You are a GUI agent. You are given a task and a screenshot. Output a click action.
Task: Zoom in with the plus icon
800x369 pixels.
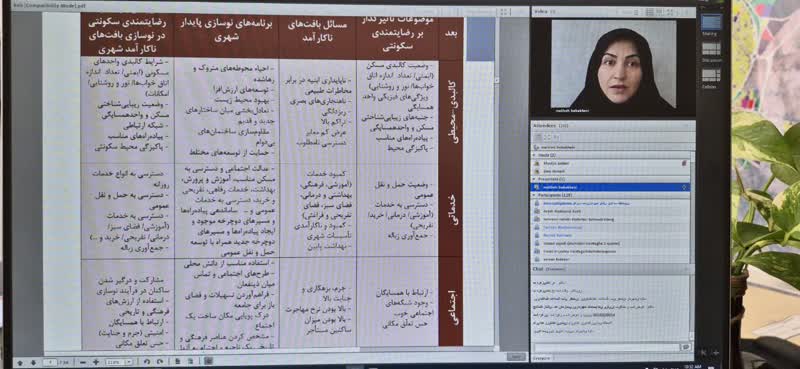(x=96, y=362)
